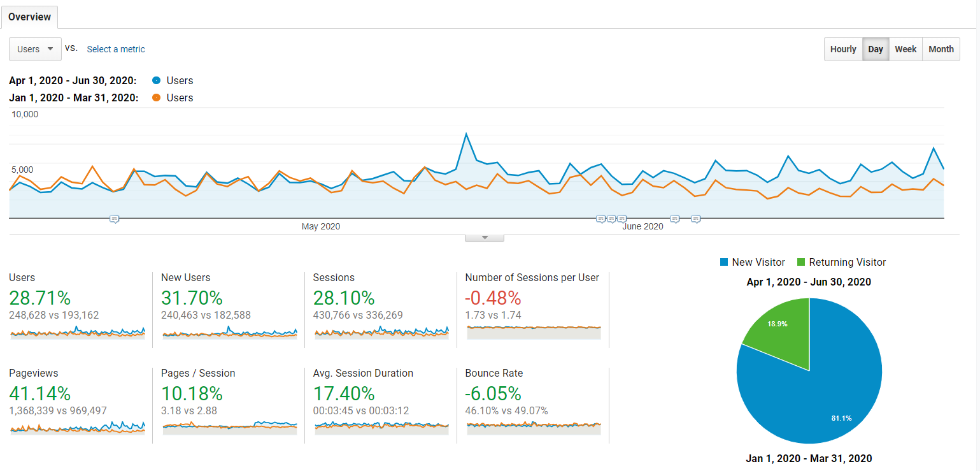Open the Overview tab
980x471 pixels.
click(x=29, y=17)
